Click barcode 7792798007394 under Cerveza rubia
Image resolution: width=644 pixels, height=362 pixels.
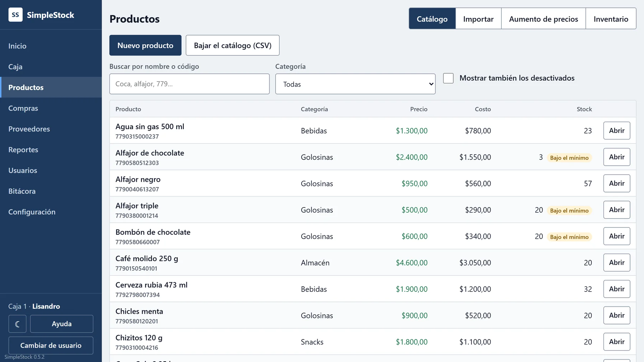click(x=137, y=295)
